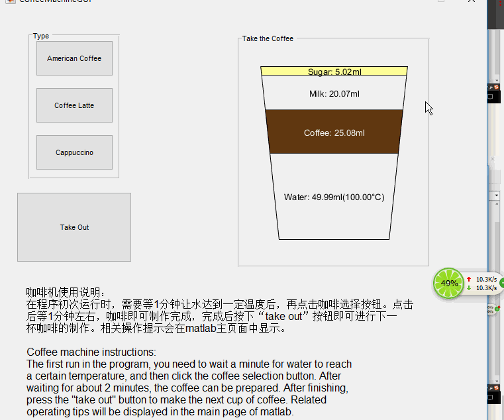
Task: Click the background window's scroll-up arrow
Action: pyautogui.click(x=497, y=204)
